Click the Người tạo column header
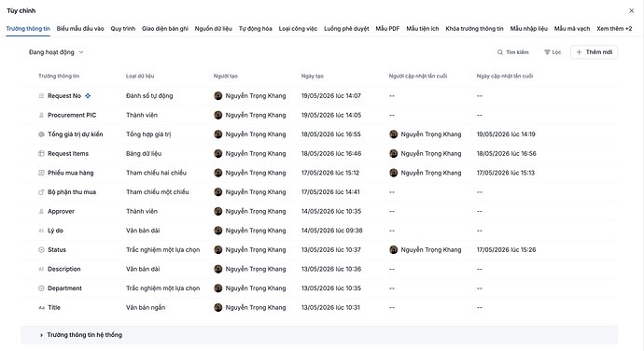This screenshot has height=351, width=644. [226, 76]
